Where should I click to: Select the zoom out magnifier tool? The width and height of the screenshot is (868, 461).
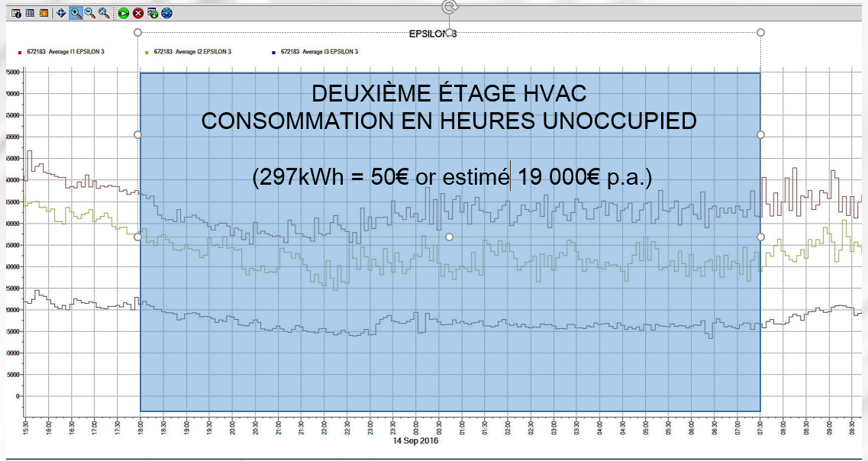[x=89, y=13]
